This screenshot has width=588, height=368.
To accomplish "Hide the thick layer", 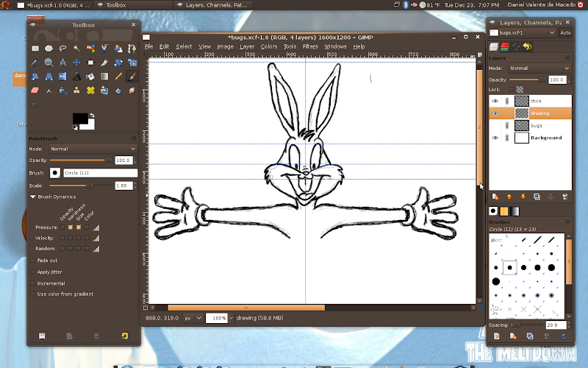I will 495,101.
